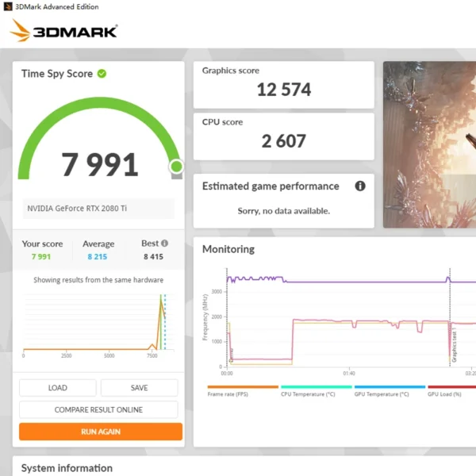
Task: Click COMPARE RESULT ONLINE button
Action: coord(98,410)
